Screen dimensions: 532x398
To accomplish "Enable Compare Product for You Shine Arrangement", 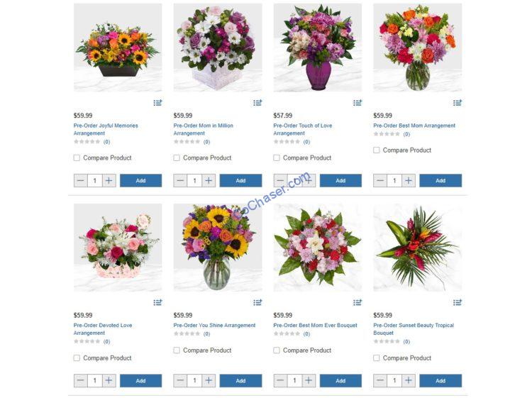I will point(177,350).
